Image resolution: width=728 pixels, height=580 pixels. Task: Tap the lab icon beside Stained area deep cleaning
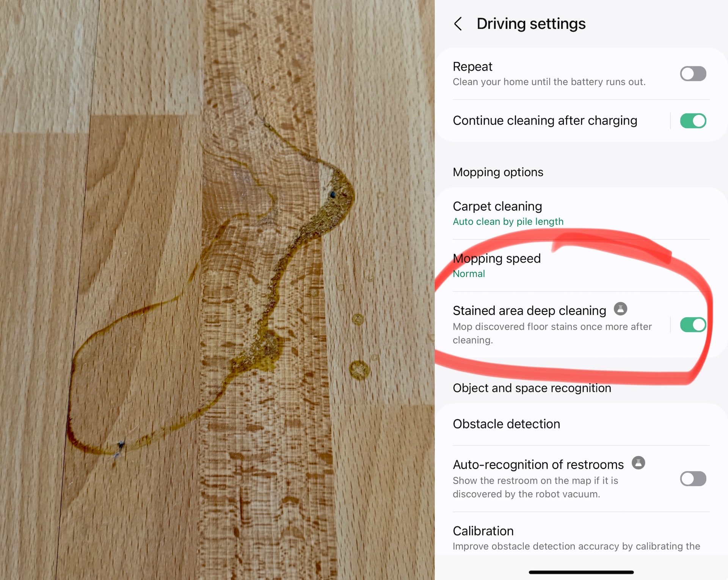[620, 309]
